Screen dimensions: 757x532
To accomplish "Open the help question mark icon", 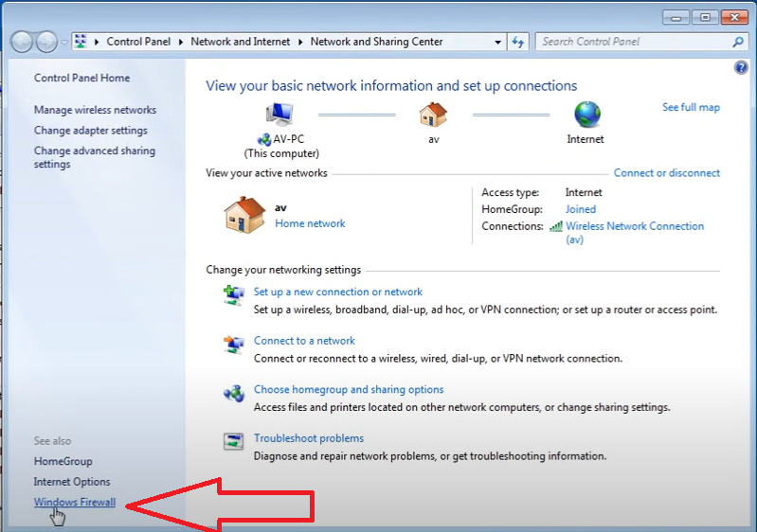I will point(741,68).
